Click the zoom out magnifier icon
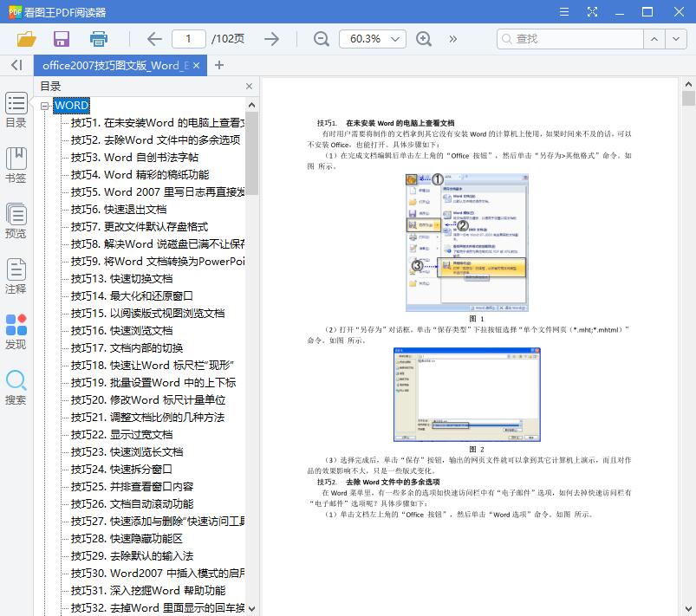Screen dimensions: 696x616 [x=321, y=39]
